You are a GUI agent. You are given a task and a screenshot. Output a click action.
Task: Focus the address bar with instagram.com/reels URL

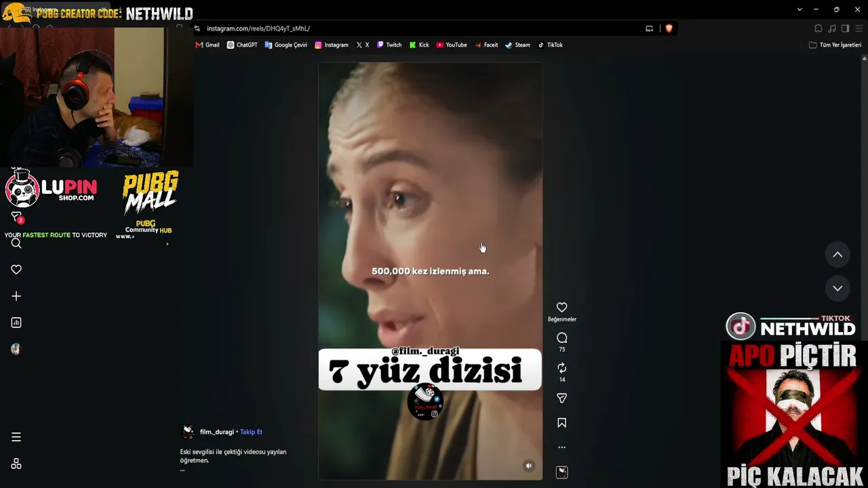click(x=420, y=28)
